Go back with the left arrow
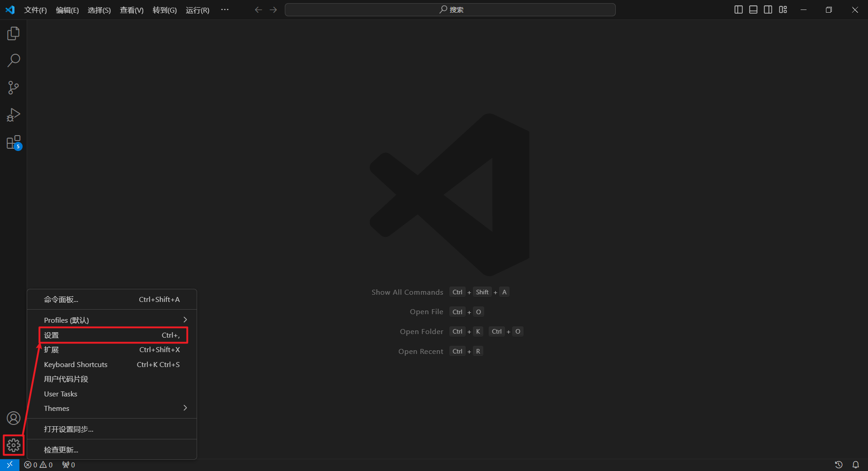Image resolution: width=868 pixels, height=471 pixels. click(258, 10)
